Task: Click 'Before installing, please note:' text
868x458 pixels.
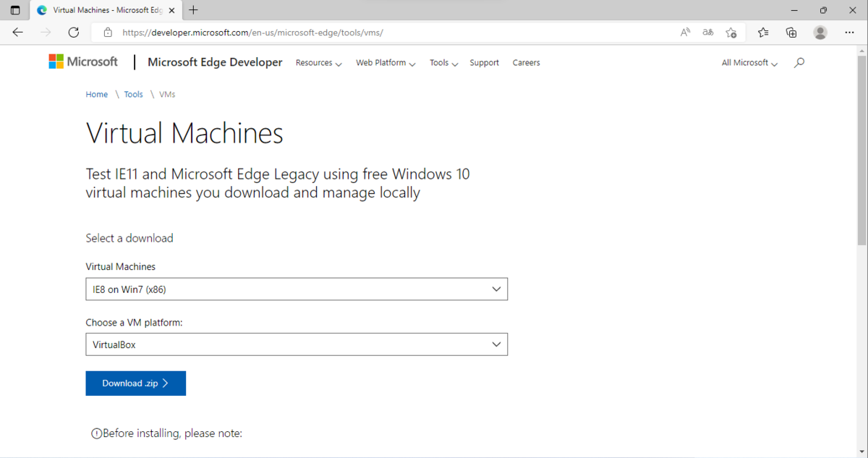Action: [x=172, y=433]
